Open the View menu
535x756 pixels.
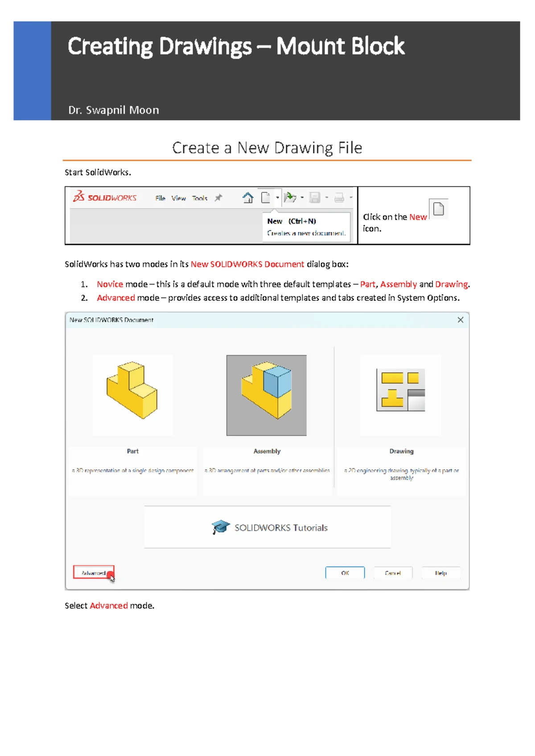coord(179,198)
